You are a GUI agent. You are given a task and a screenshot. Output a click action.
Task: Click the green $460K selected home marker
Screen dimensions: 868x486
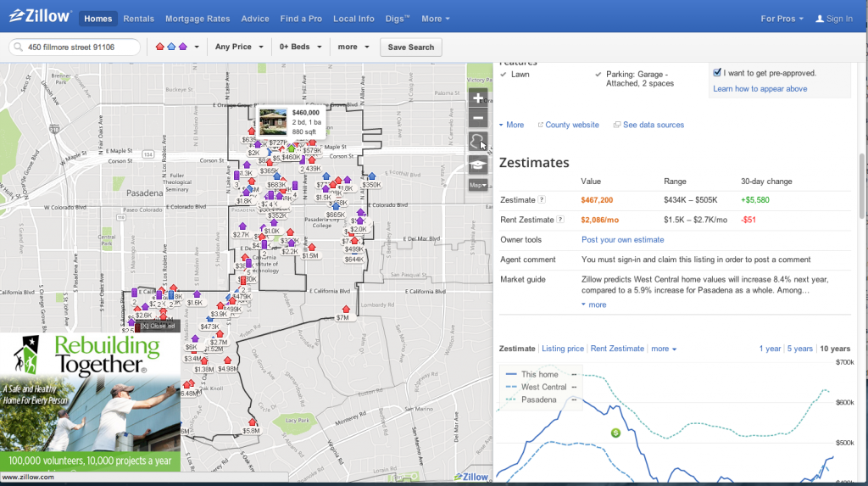[x=291, y=149]
